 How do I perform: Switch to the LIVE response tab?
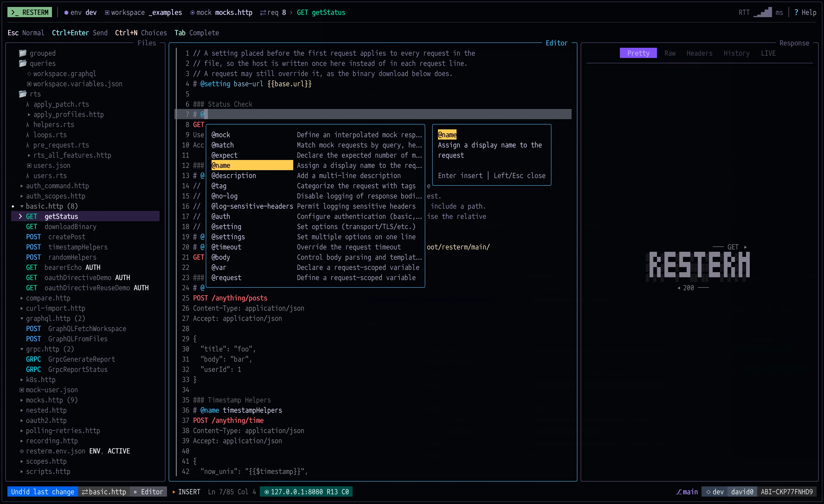pos(768,53)
